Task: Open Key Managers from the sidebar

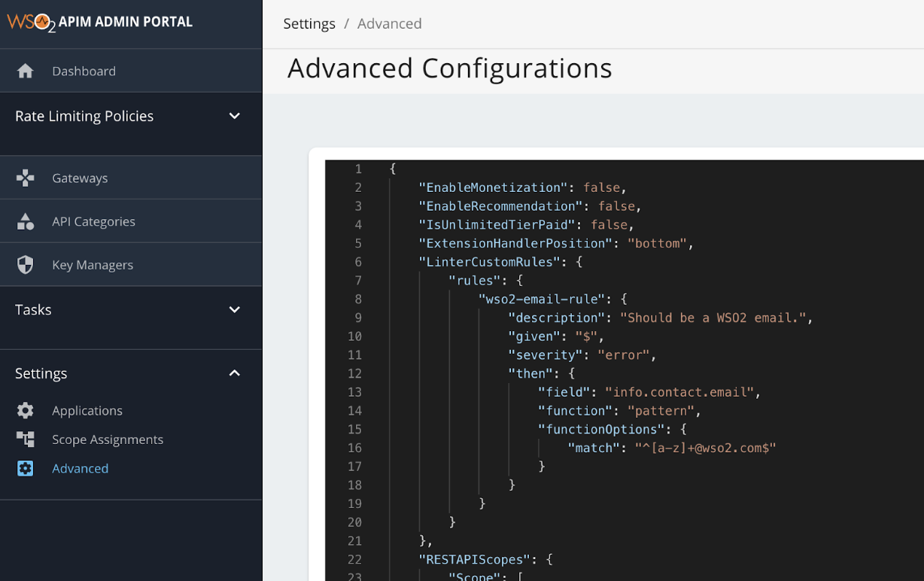Action: tap(92, 264)
